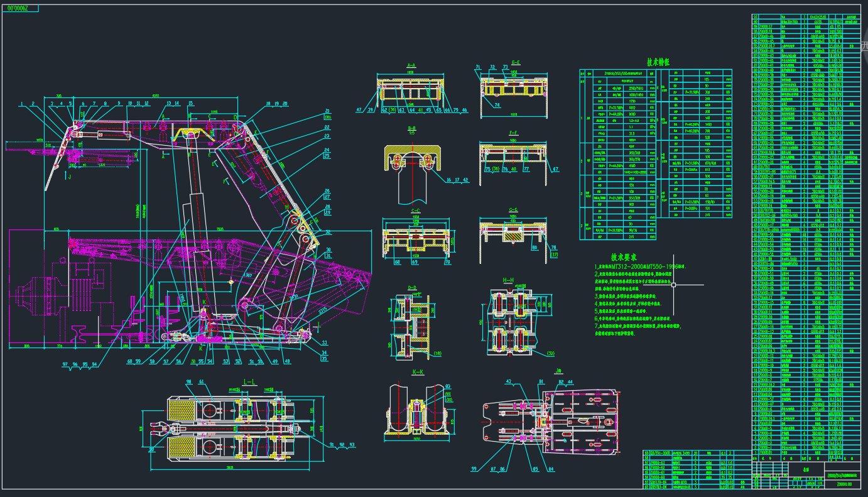The width and height of the screenshot is (868, 497).
Task: Click part callout 9 on main view
Action: tap(118, 103)
